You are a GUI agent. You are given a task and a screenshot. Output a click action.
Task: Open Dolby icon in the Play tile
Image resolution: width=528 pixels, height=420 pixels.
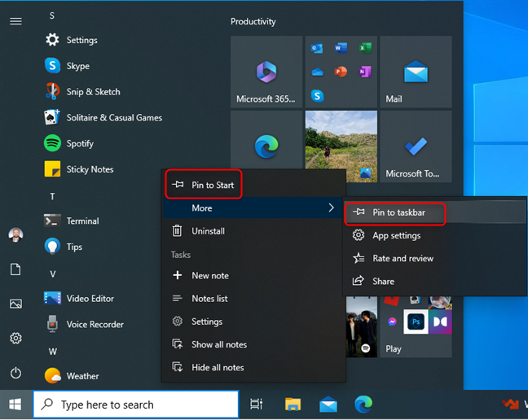click(x=440, y=322)
